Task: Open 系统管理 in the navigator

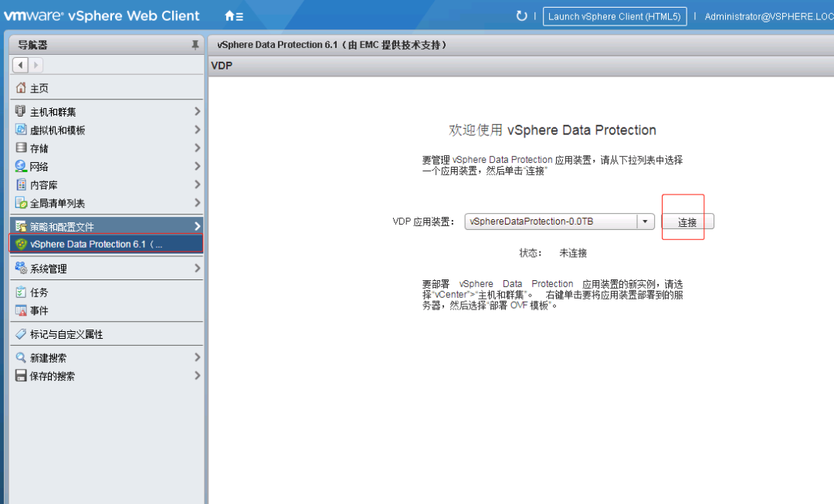Action: click(x=107, y=268)
